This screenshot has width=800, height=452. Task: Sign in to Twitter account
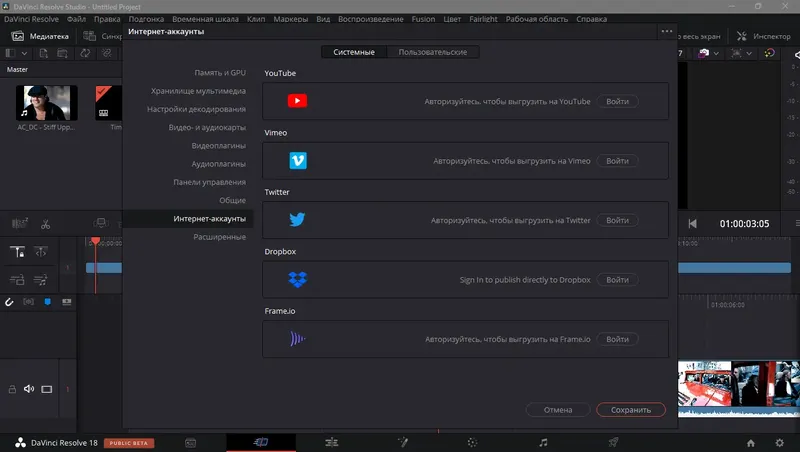[617, 220]
